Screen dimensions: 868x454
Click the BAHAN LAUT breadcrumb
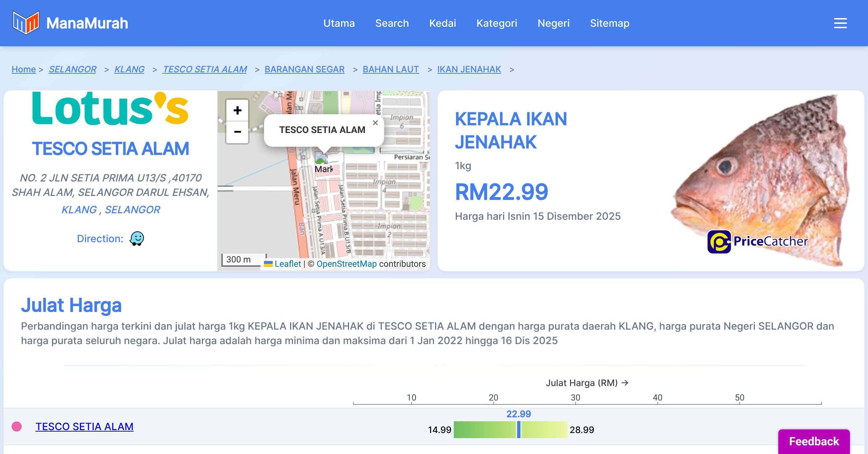point(391,69)
